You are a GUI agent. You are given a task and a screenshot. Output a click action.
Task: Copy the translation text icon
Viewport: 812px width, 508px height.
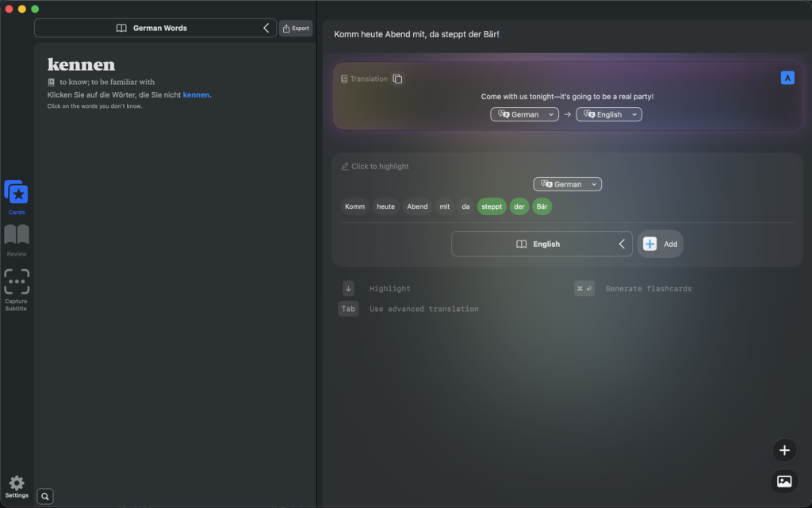[x=397, y=79]
